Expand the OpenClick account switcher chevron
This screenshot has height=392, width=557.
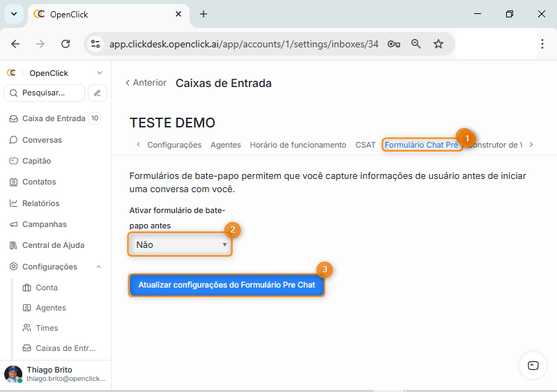click(x=100, y=73)
